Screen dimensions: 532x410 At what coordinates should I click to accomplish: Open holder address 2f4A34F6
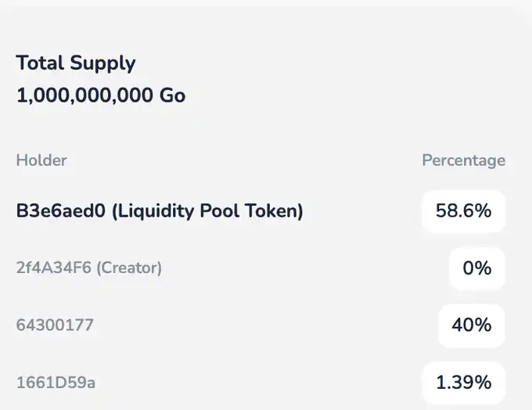coord(52,268)
